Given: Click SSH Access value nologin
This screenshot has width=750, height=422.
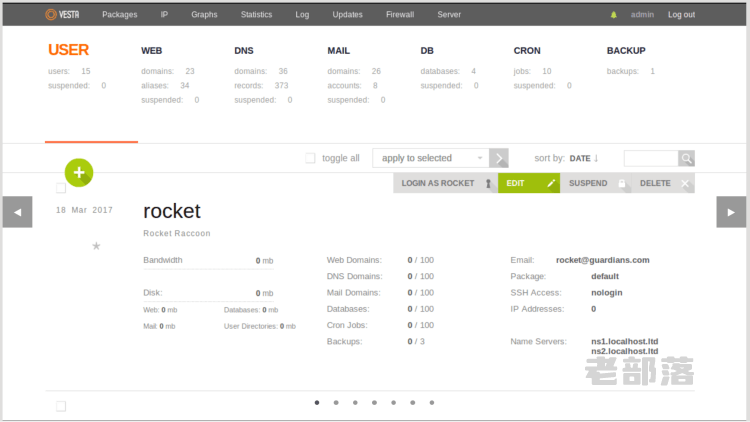Looking at the screenshot, I should (x=607, y=292).
